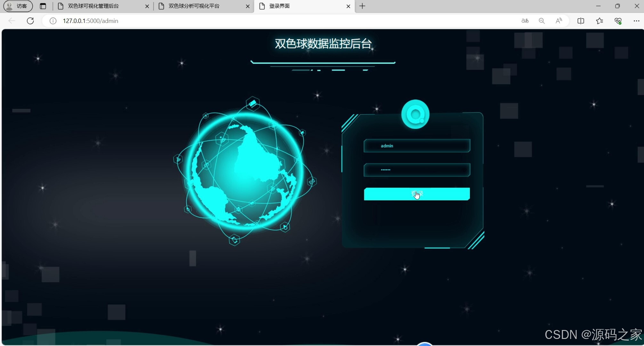Click the browser essentials heart icon
This screenshot has height=346, width=644.
[x=618, y=21]
